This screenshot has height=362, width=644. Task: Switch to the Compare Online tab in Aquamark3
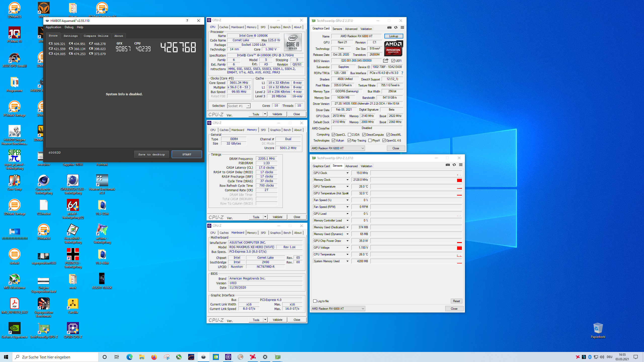coord(96,36)
